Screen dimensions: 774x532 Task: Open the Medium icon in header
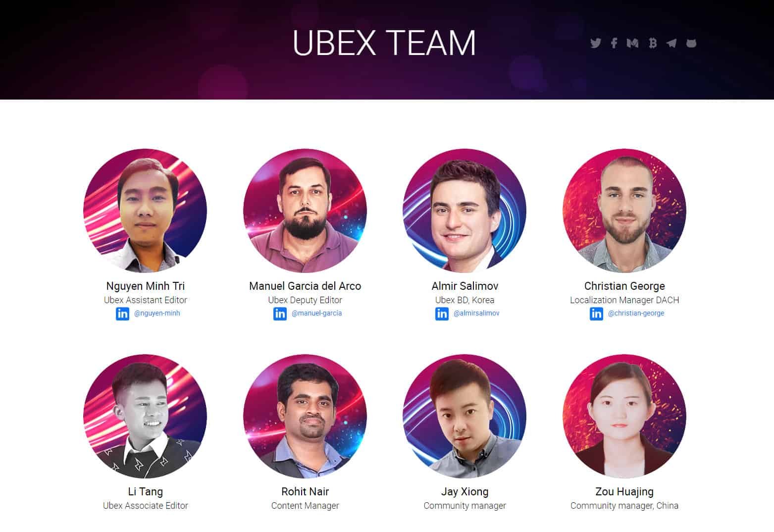pyautogui.click(x=632, y=43)
